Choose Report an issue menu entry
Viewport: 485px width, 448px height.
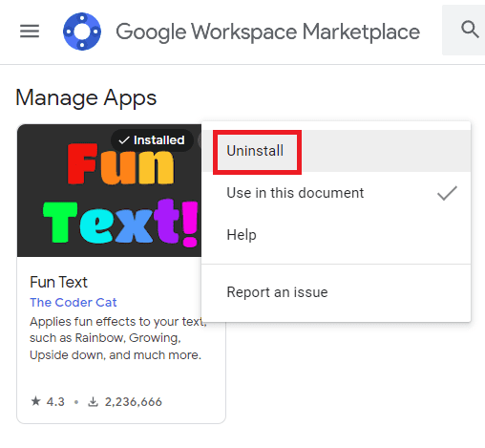tap(336, 292)
